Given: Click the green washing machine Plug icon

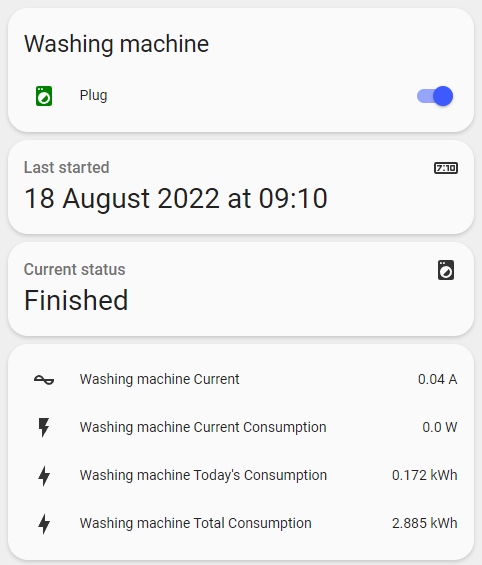Looking at the screenshot, I should (44, 96).
